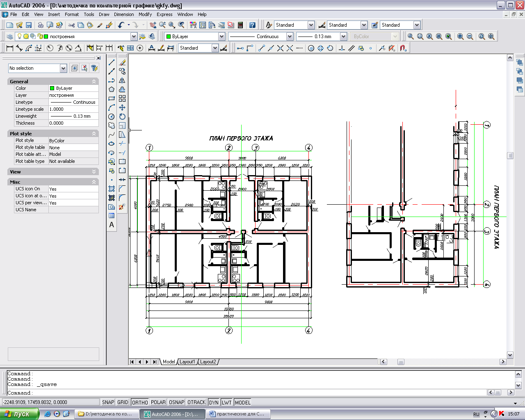Viewport: 525px width, 420px height.
Task: Select the Move modify tool
Action: [x=122, y=107]
